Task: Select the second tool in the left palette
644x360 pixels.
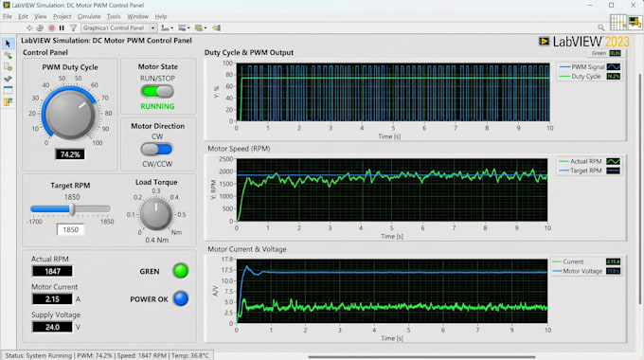Action: click(8, 55)
